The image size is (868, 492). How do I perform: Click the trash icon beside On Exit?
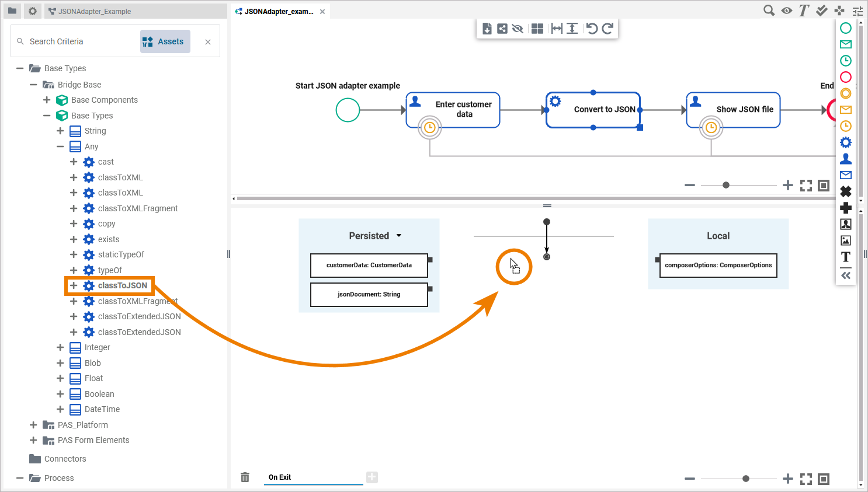(x=245, y=477)
